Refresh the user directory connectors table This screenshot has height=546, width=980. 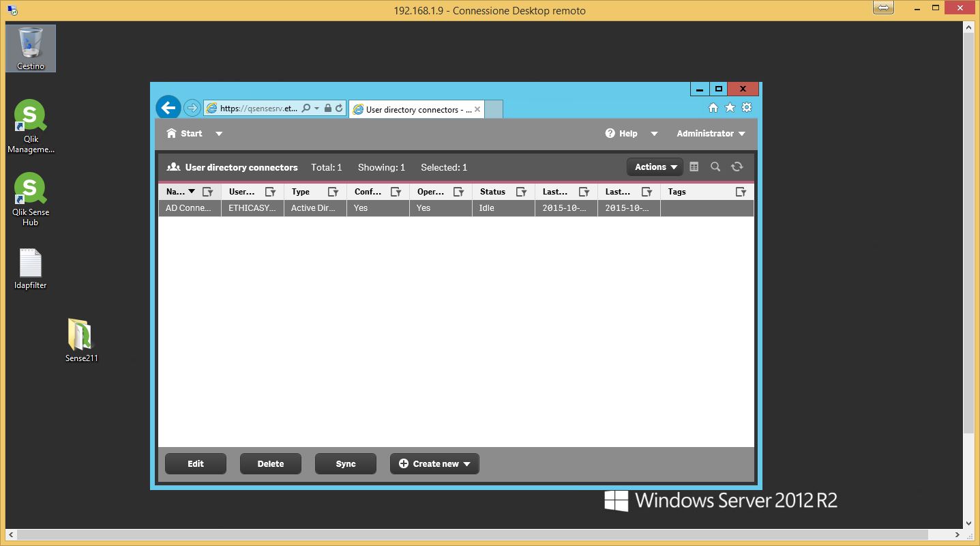[737, 167]
